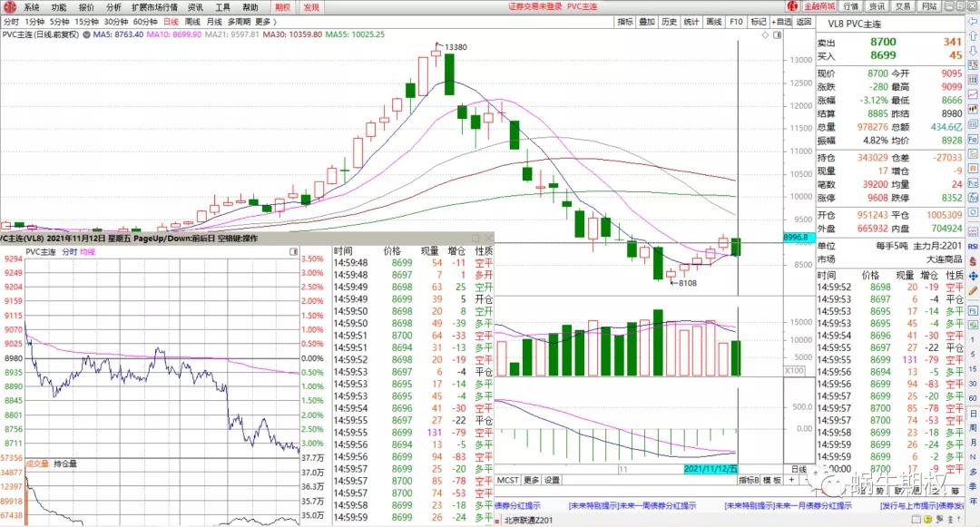Click the 返回 button
The height and width of the screenshot is (527, 980).
click(804, 21)
